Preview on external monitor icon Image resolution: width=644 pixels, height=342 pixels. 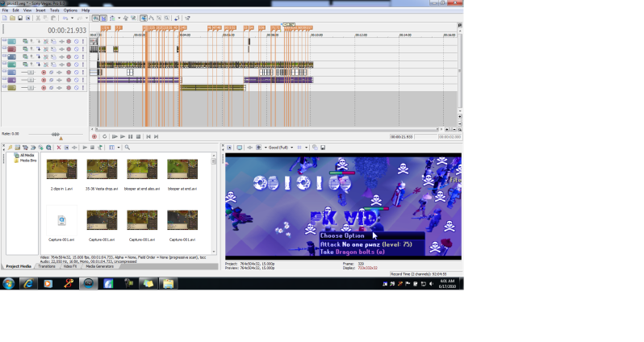[x=240, y=148]
